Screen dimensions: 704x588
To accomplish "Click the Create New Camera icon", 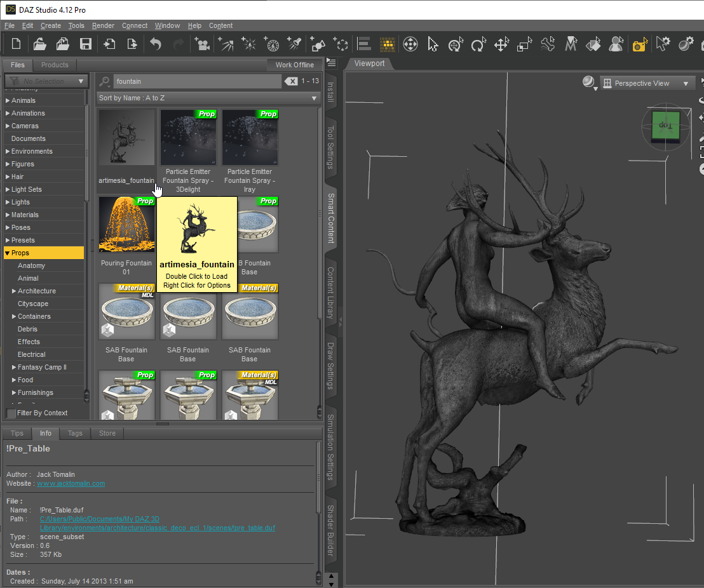I will pyautogui.click(x=203, y=44).
